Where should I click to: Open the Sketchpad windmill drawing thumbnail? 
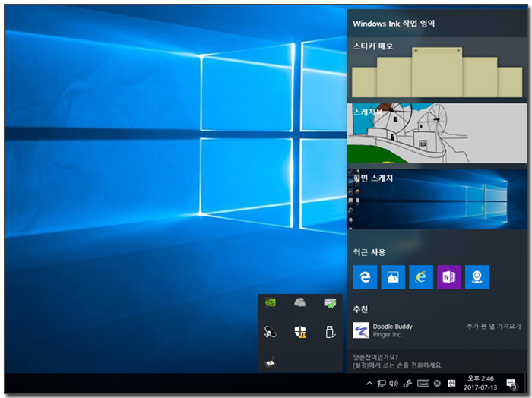(x=437, y=133)
